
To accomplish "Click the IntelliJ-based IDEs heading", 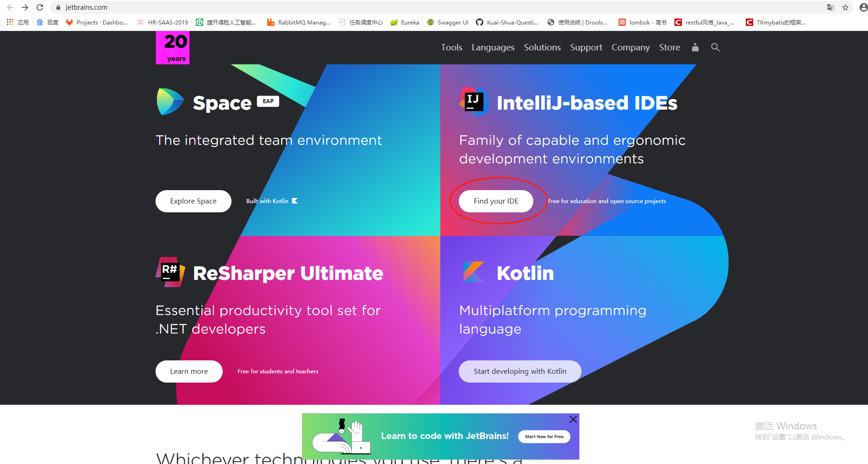I will click(x=587, y=103).
